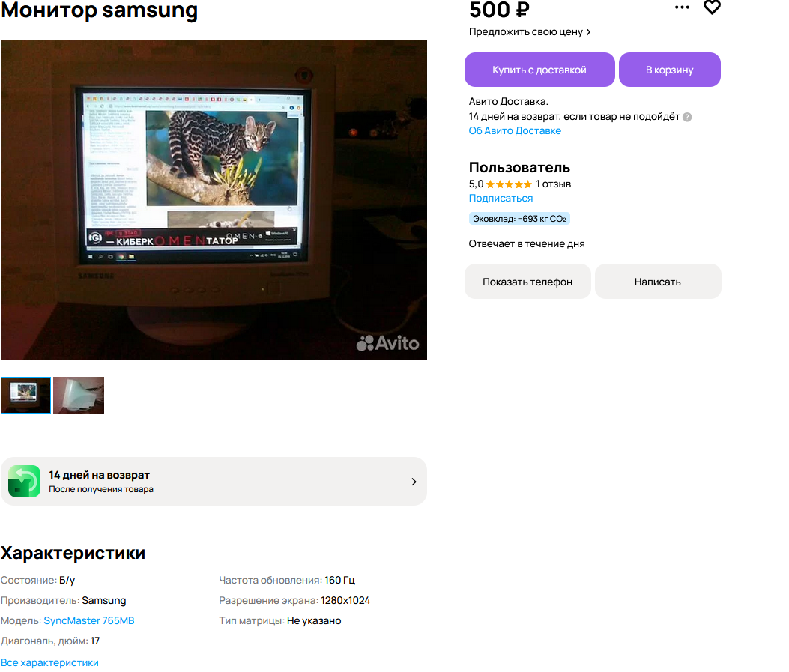Select second thumbnail of monitor back
The height and width of the screenshot is (672, 789).
[x=79, y=396]
